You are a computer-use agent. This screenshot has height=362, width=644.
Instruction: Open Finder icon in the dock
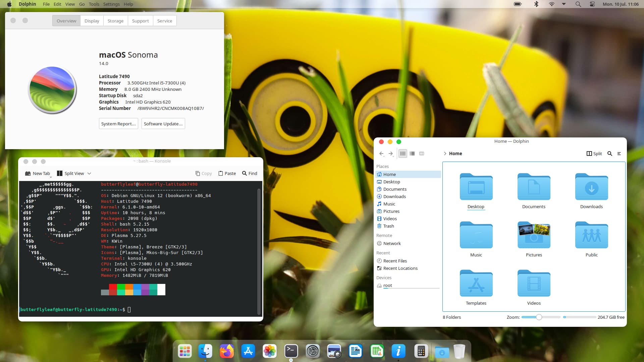(205, 351)
